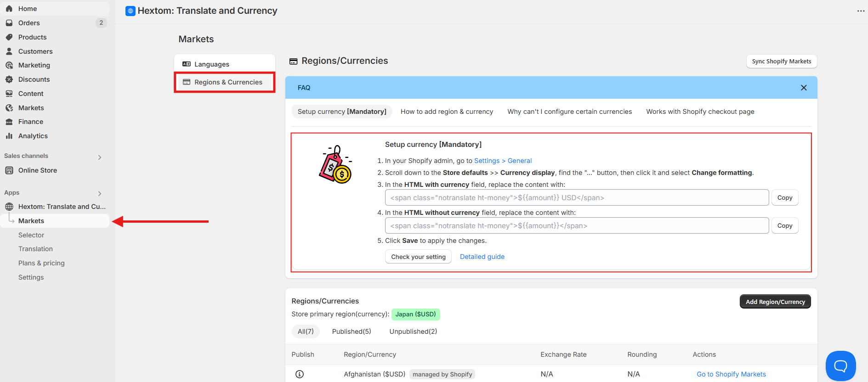
Task: Click the Content icon in sidebar
Action: [x=9, y=94]
